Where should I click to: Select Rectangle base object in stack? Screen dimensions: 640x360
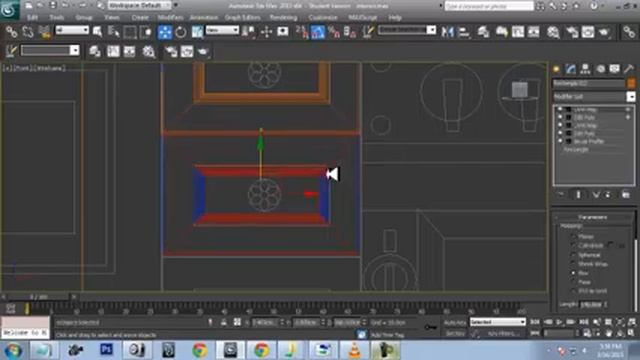pyautogui.click(x=576, y=149)
